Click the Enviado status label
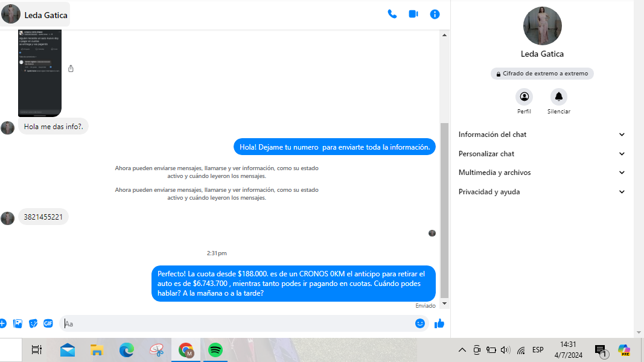The image size is (644, 362). click(425, 306)
